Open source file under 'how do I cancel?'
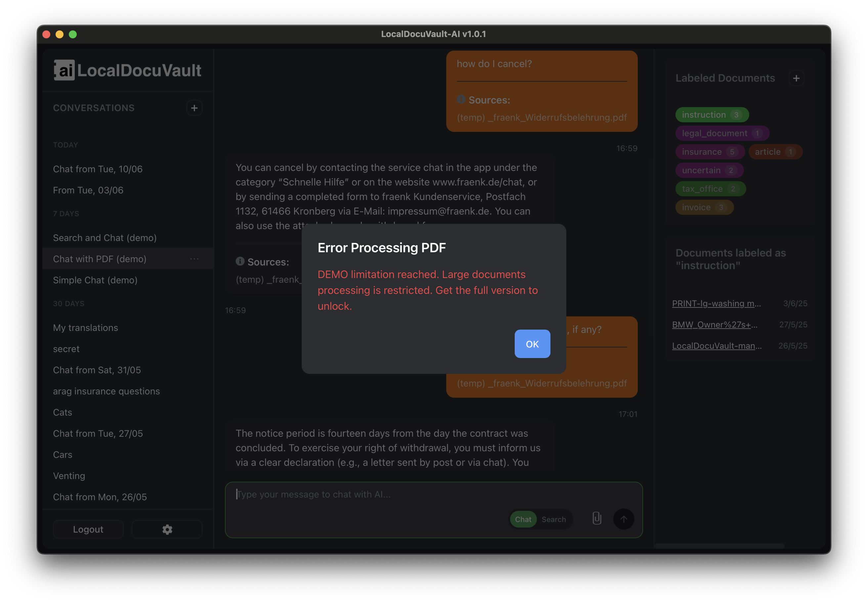The image size is (868, 603). click(542, 117)
